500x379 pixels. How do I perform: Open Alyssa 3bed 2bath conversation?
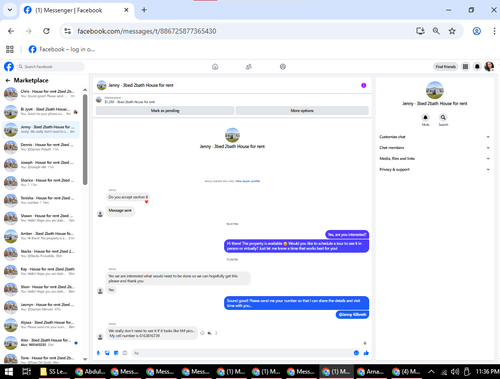tap(41, 325)
